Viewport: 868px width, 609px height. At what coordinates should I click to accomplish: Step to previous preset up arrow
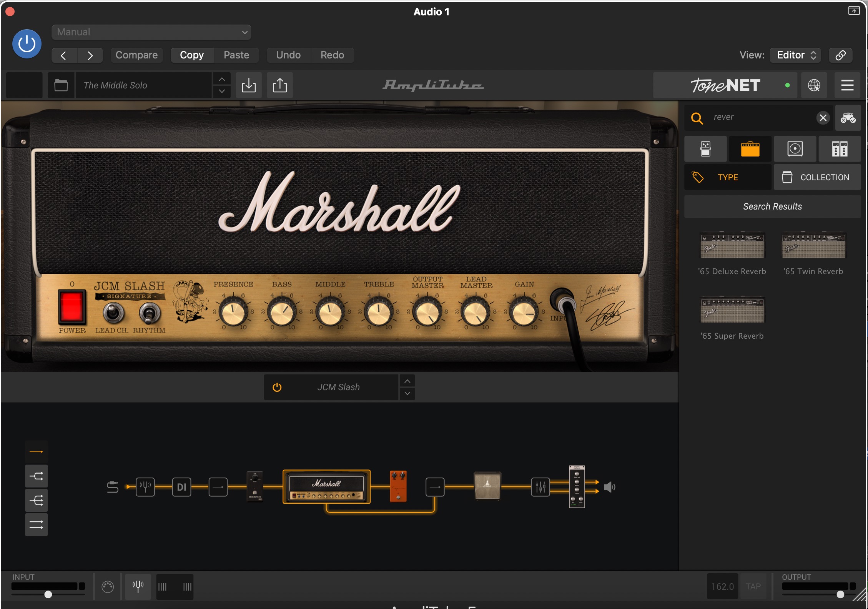222,79
